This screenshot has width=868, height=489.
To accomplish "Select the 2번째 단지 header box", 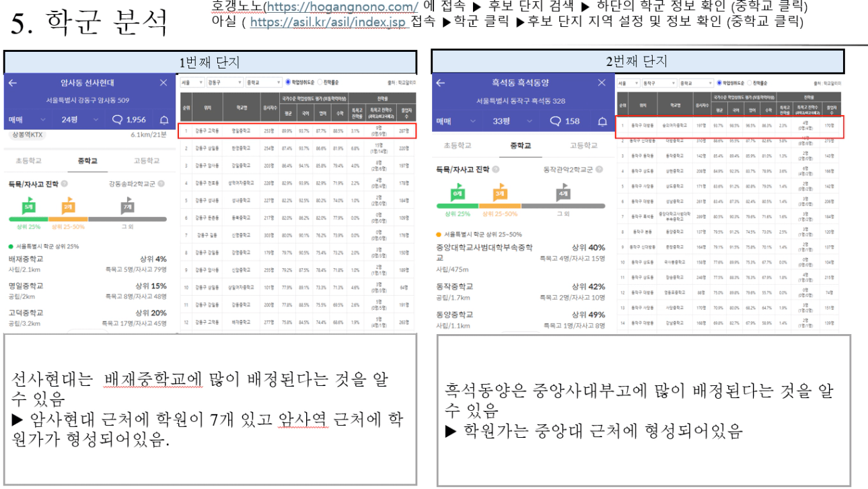I will pos(637,61).
